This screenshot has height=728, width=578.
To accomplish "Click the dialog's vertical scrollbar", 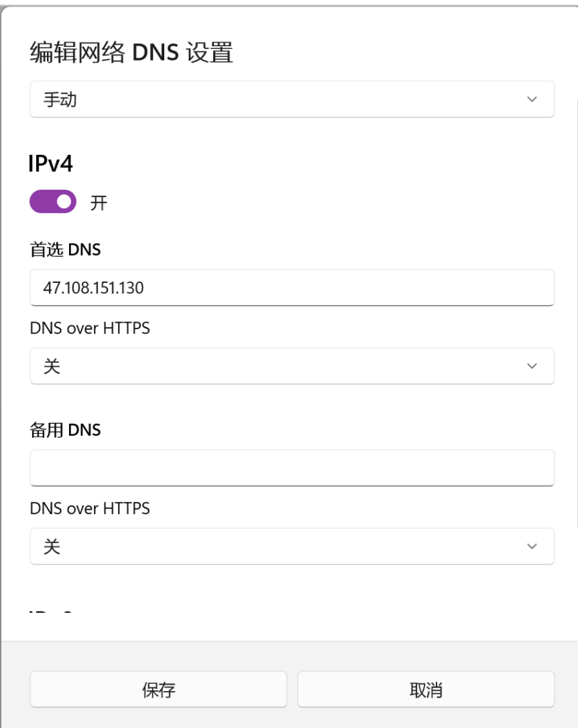I will point(576,313).
